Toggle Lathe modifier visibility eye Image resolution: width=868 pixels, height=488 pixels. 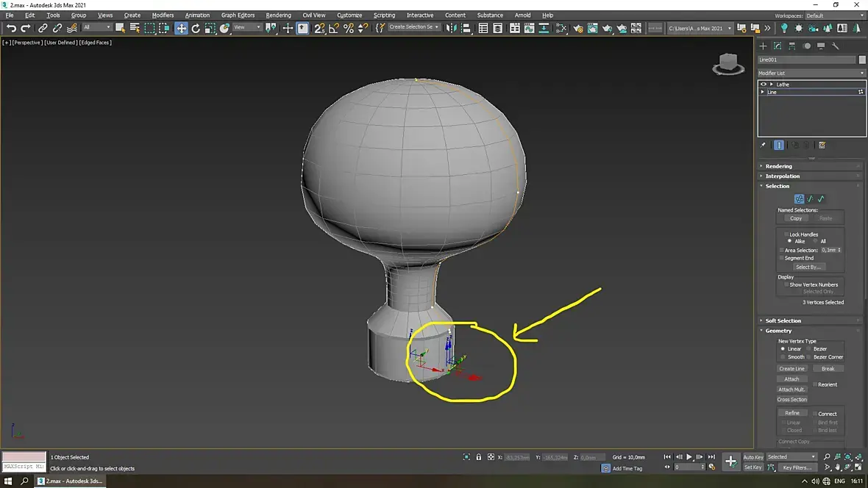(x=764, y=84)
